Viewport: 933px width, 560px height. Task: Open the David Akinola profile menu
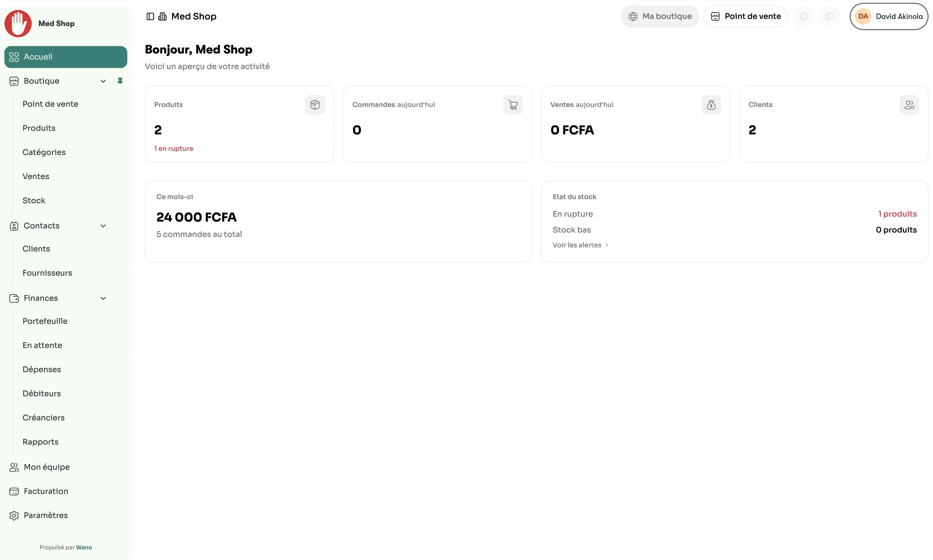[889, 16]
